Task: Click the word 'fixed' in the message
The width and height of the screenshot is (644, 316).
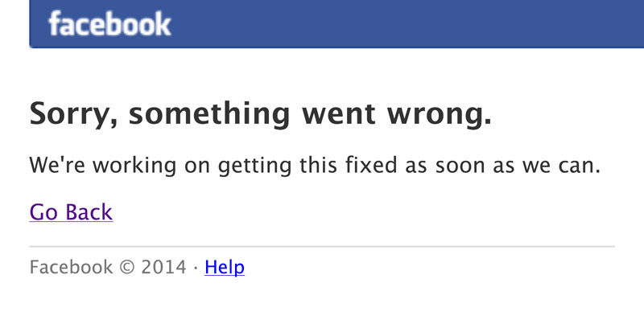Action: coord(371,165)
